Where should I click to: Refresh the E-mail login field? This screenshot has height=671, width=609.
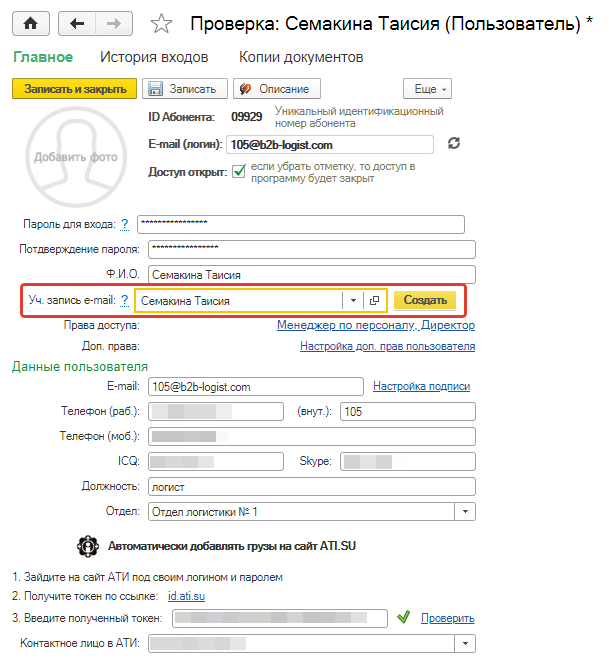coord(454,143)
